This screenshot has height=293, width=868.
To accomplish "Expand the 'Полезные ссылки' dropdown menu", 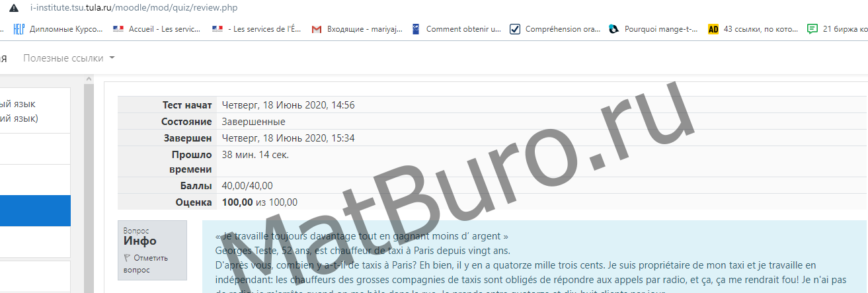I will click(x=63, y=58).
